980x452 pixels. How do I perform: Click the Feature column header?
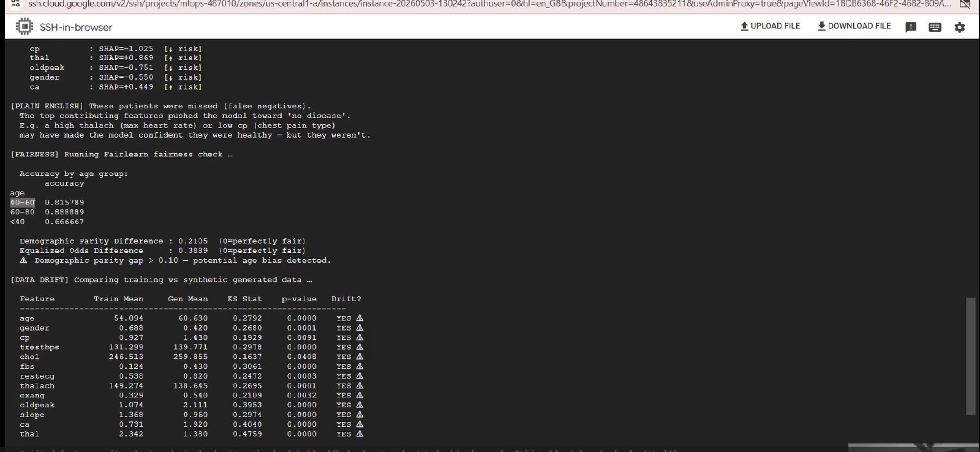click(37, 299)
